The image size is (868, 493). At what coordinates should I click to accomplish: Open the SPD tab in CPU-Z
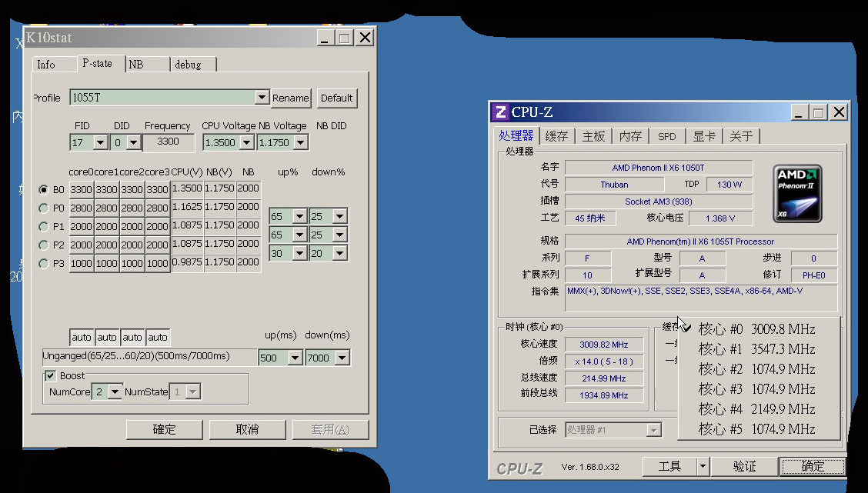pos(666,137)
